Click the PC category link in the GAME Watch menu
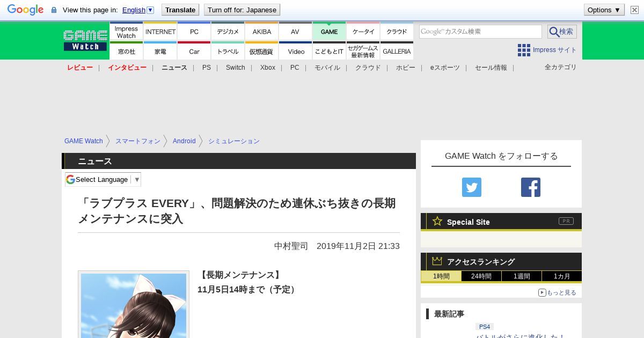Screen dimensions: 644x338 coord(295,68)
